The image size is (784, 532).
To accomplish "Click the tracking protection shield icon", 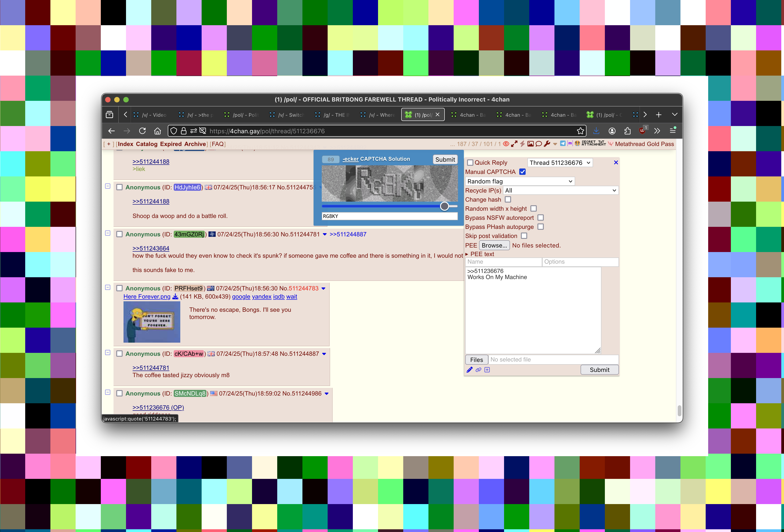I will [x=173, y=131].
